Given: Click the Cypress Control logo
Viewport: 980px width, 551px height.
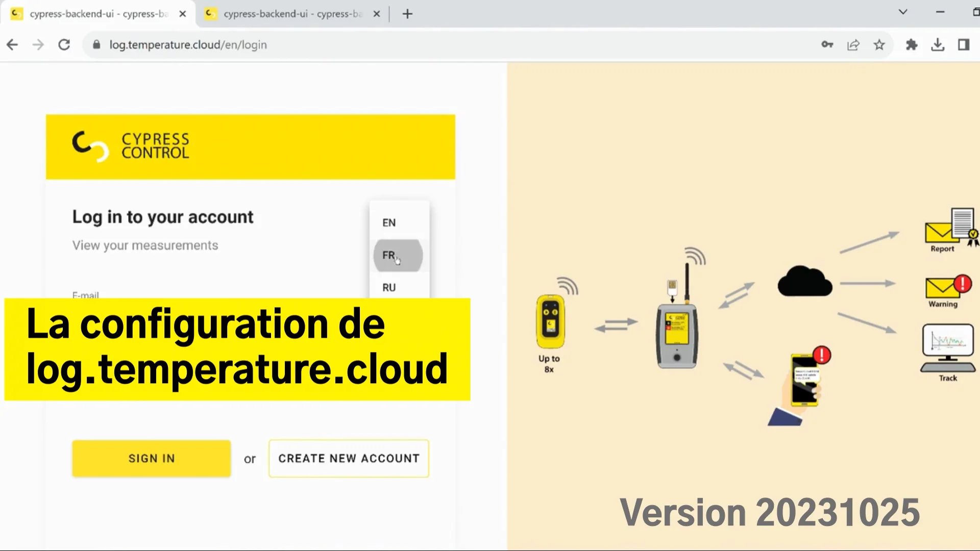Looking at the screenshot, I should [x=131, y=146].
